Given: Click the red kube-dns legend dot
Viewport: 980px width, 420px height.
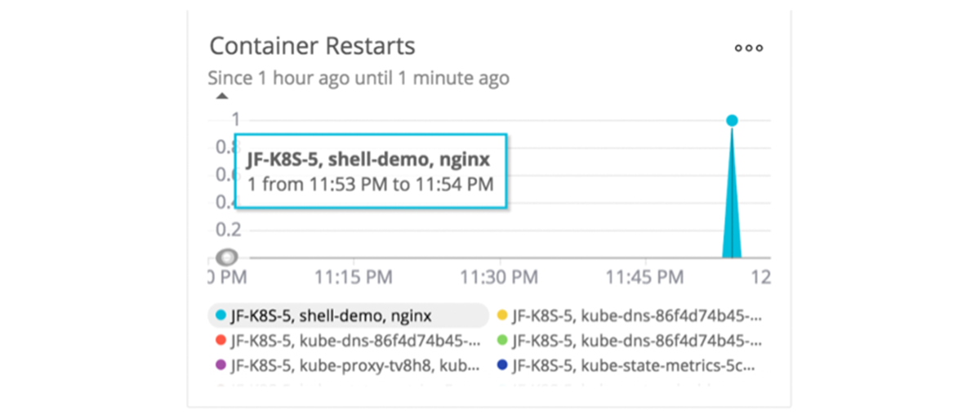Looking at the screenshot, I should pyautogui.click(x=220, y=340).
